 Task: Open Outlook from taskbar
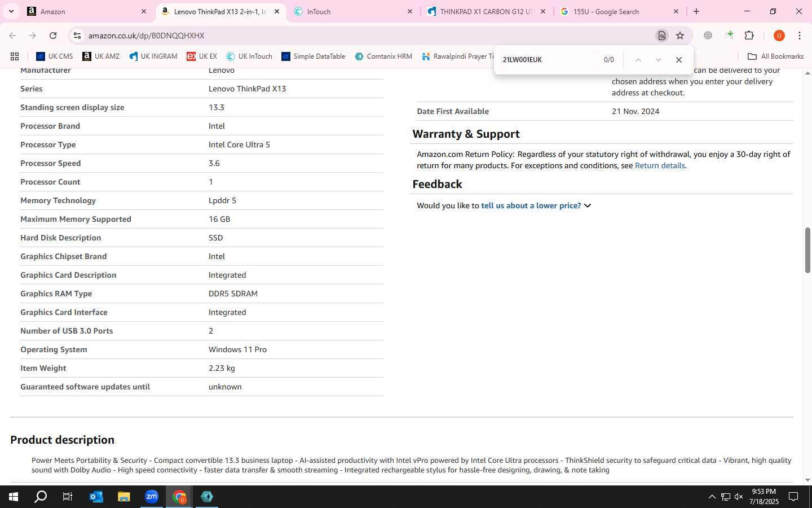coord(96,497)
